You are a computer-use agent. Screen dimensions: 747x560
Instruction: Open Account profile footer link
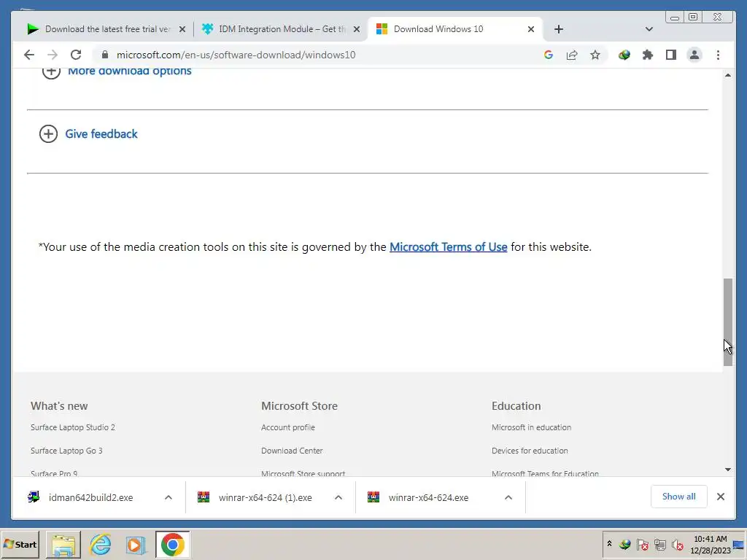coord(287,427)
